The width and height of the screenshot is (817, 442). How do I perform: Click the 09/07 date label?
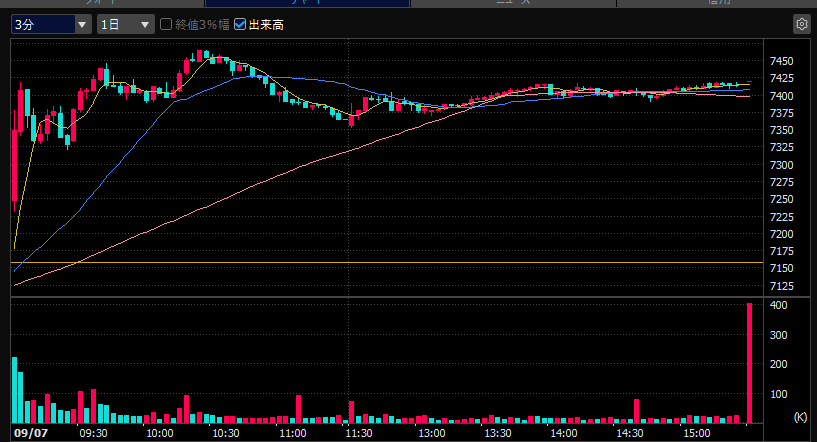(x=31, y=433)
